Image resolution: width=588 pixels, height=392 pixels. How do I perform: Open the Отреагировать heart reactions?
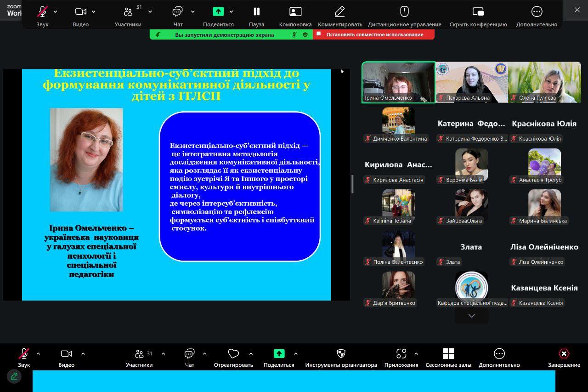[x=233, y=353]
